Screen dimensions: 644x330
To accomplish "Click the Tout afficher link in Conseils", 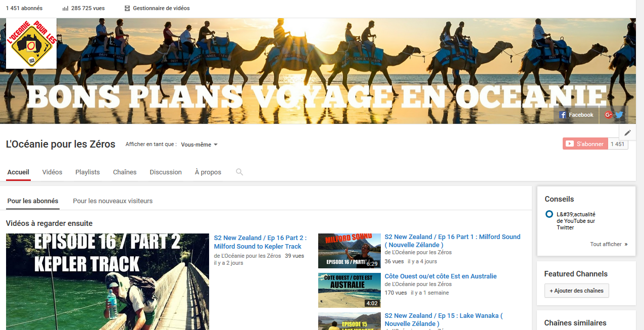I will tap(609, 244).
